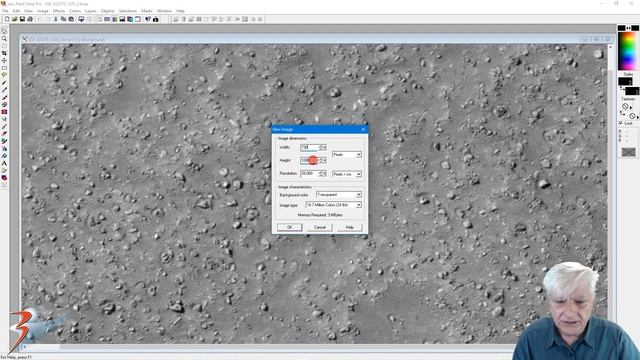
Task: Select the Flood Fill tool
Action: (x=4, y=156)
